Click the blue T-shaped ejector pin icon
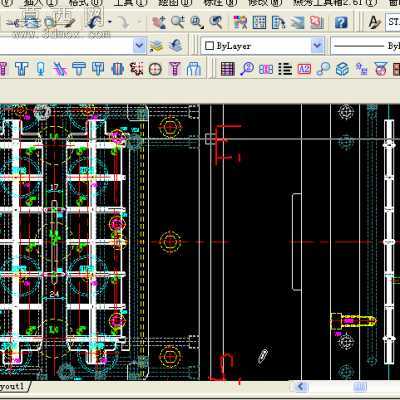Image resolution: width=400 pixels, height=400 pixels. (22, 69)
